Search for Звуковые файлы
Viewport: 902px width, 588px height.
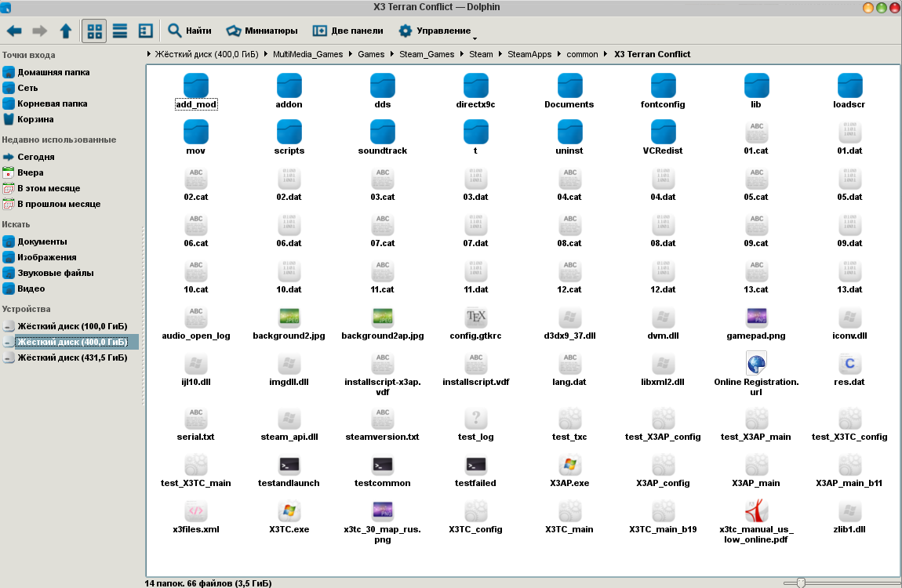(49, 273)
